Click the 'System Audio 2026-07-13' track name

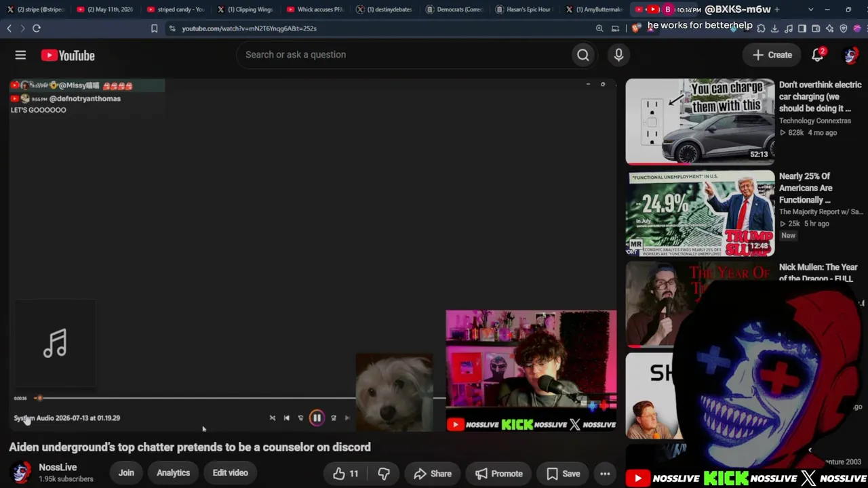pyautogui.click(x=67, y=418)
